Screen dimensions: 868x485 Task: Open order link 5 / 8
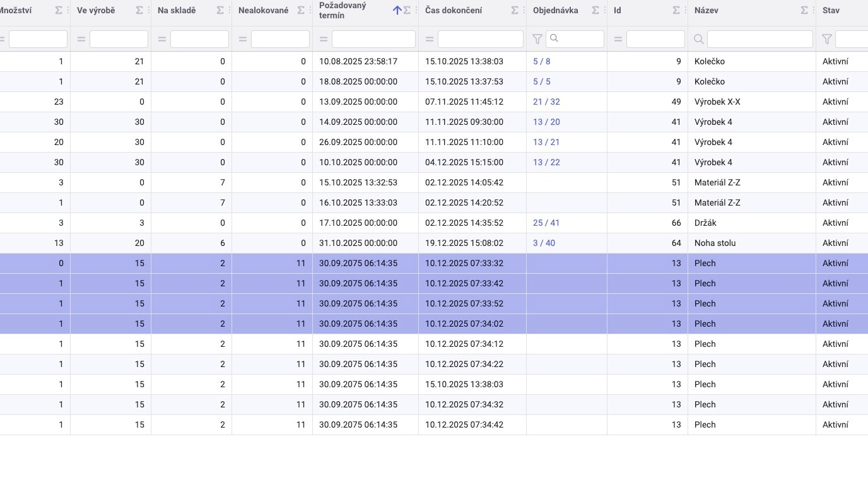pos(541,62)
